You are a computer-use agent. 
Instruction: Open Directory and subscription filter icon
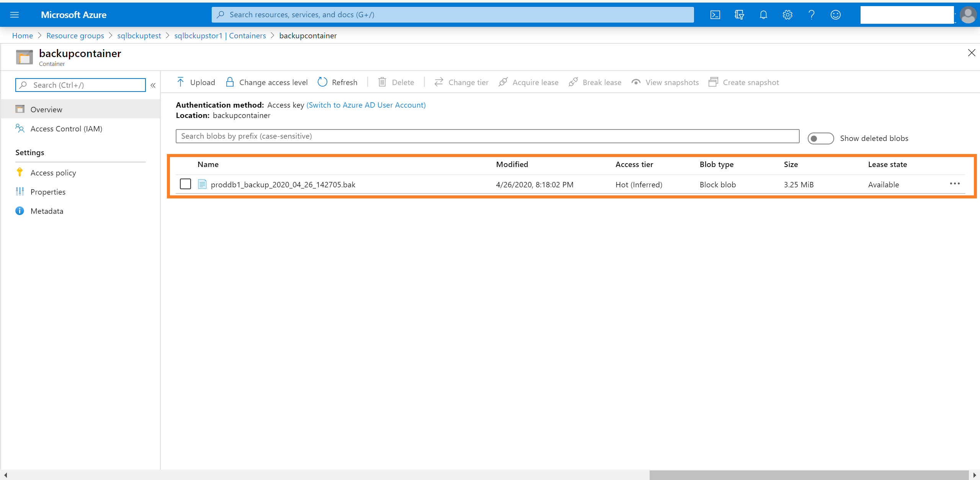(739, 15)
